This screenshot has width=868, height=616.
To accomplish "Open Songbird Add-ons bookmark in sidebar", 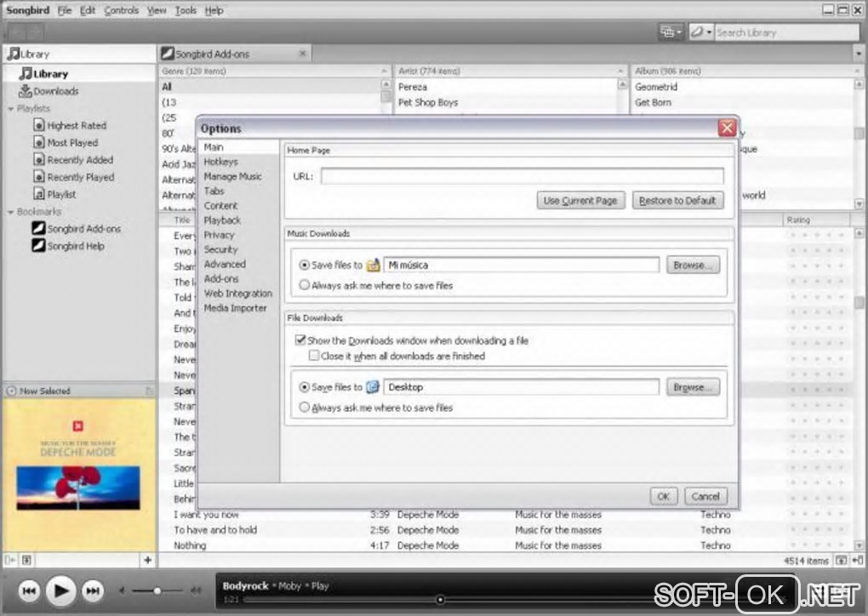I will 77,229.
